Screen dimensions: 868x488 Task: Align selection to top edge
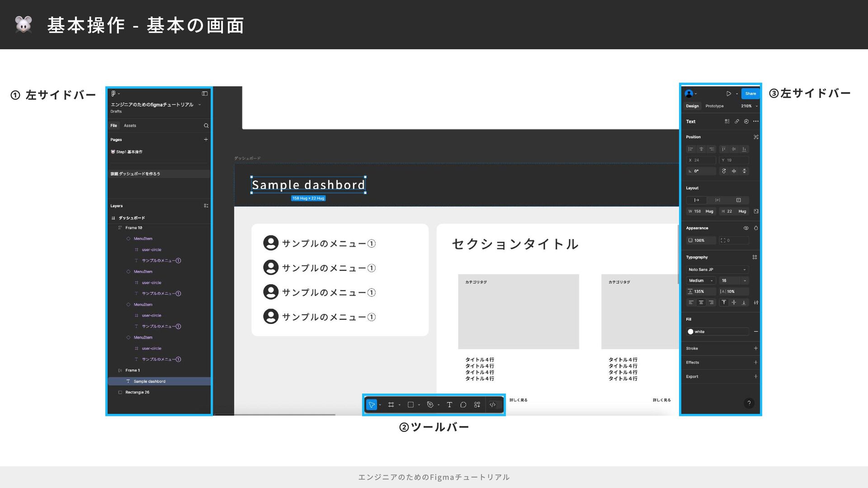[723, 149]
